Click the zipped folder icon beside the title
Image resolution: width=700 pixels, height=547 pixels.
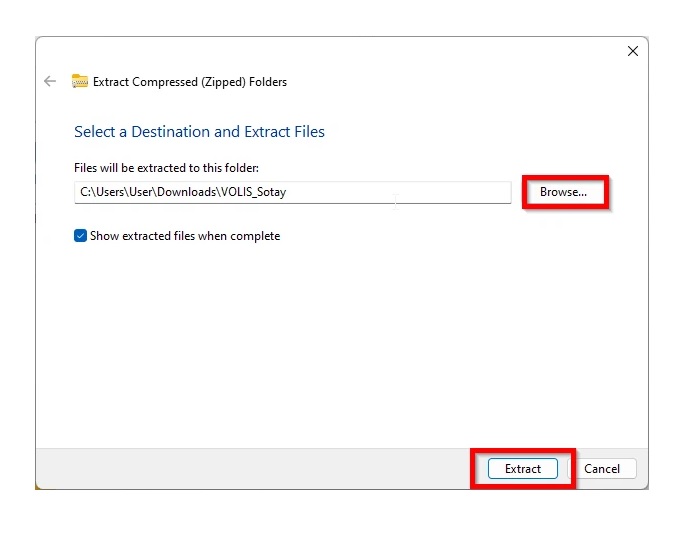[x=80, y=82]
